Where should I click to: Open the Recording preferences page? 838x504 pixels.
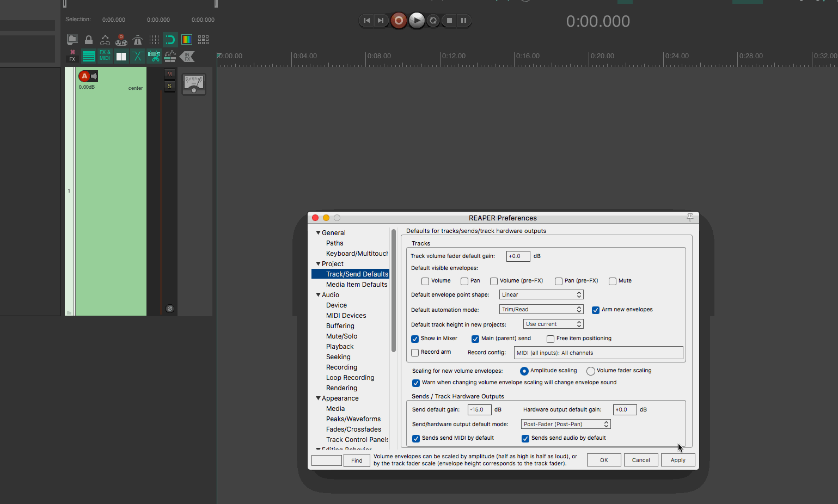coord(341,367)
